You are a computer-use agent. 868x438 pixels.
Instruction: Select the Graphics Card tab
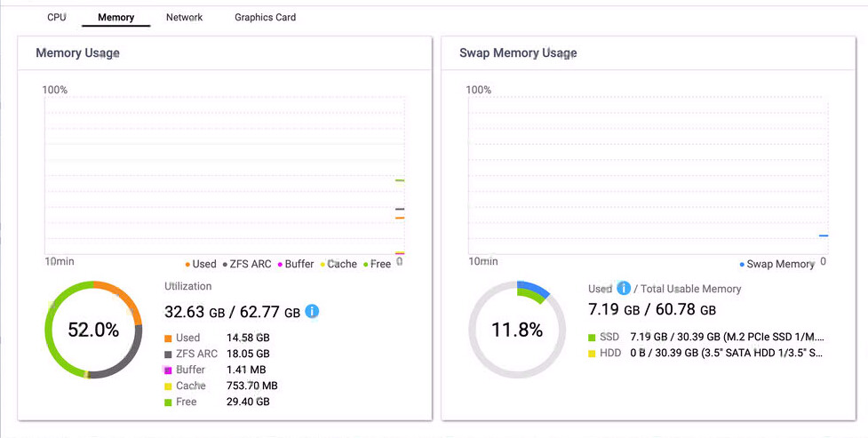(x=265, y=17)
